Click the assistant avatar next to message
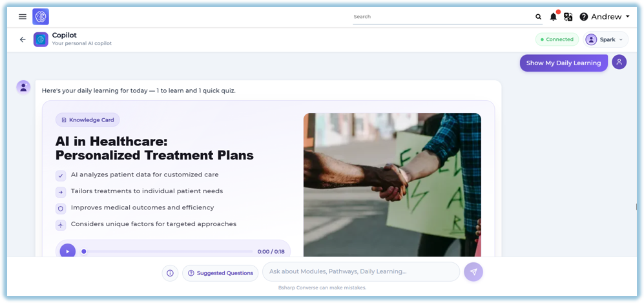 point(23,87)
